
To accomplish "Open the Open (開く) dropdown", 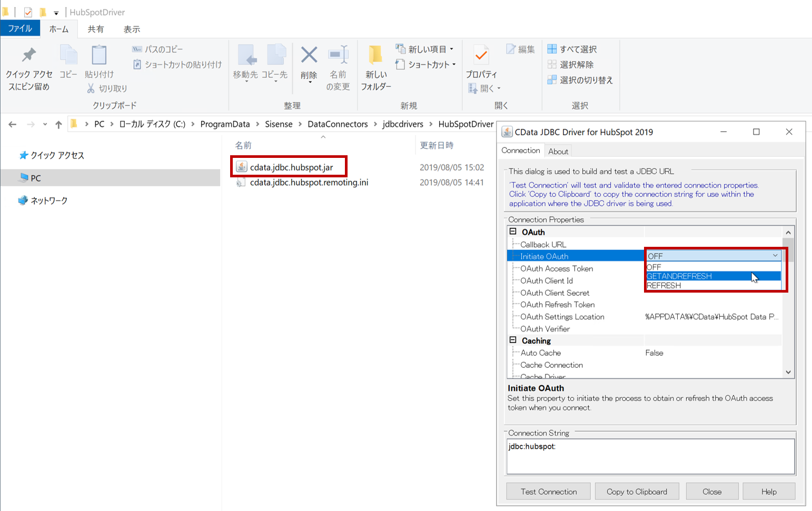I will tap(484, 88).
